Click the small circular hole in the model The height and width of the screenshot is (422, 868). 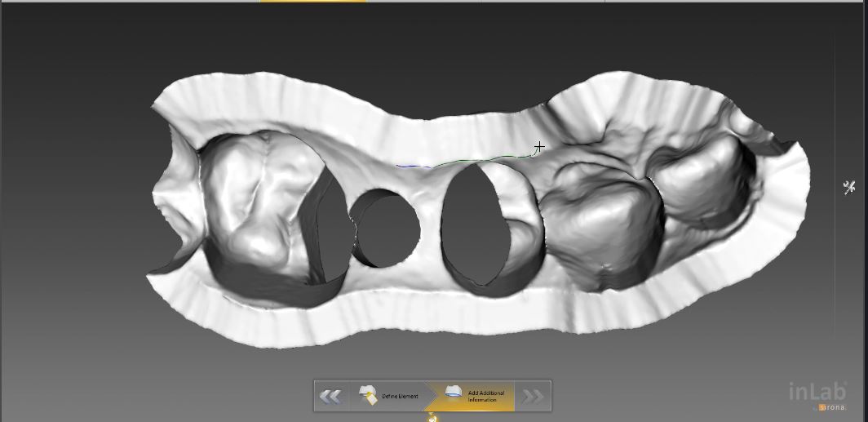coord(385,229)
